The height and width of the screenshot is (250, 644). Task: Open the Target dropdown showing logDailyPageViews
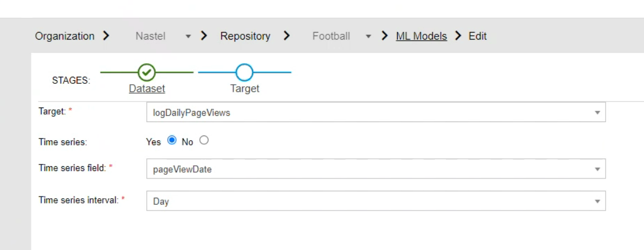click(376, 112)
